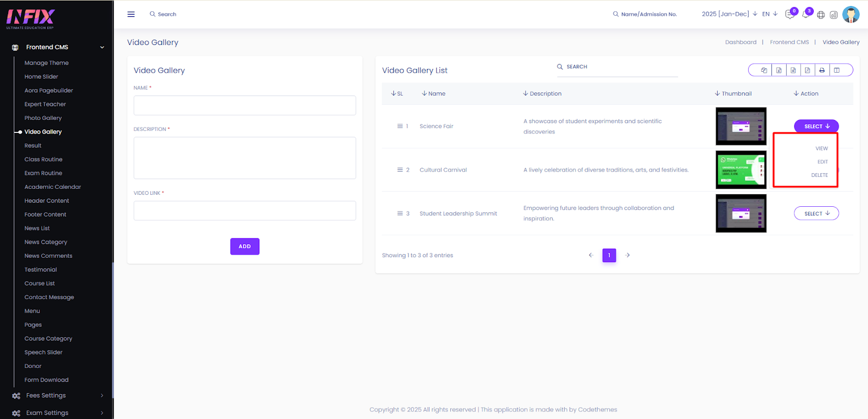
Task: Sort the table by Description column
Action: [542, 93]
